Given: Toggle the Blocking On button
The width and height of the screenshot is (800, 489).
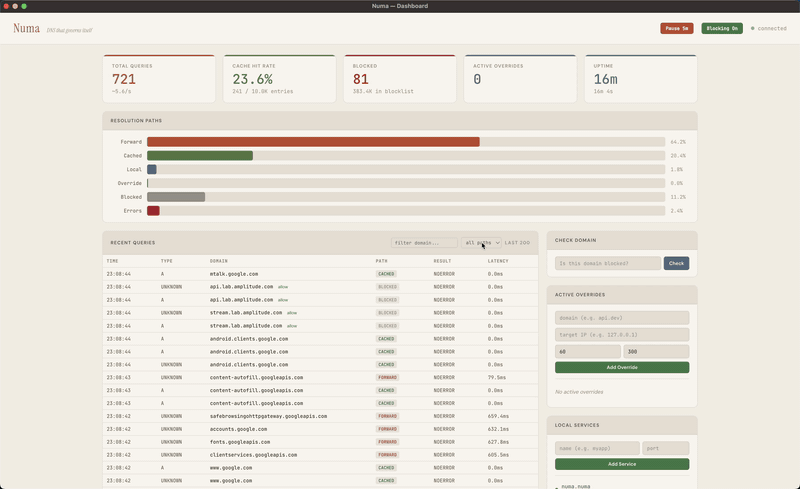Looking at the screenshot, I should pos(722,29).
